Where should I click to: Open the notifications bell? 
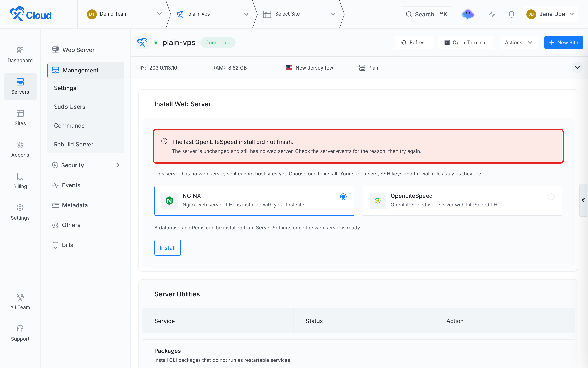[x=511, y=14]
